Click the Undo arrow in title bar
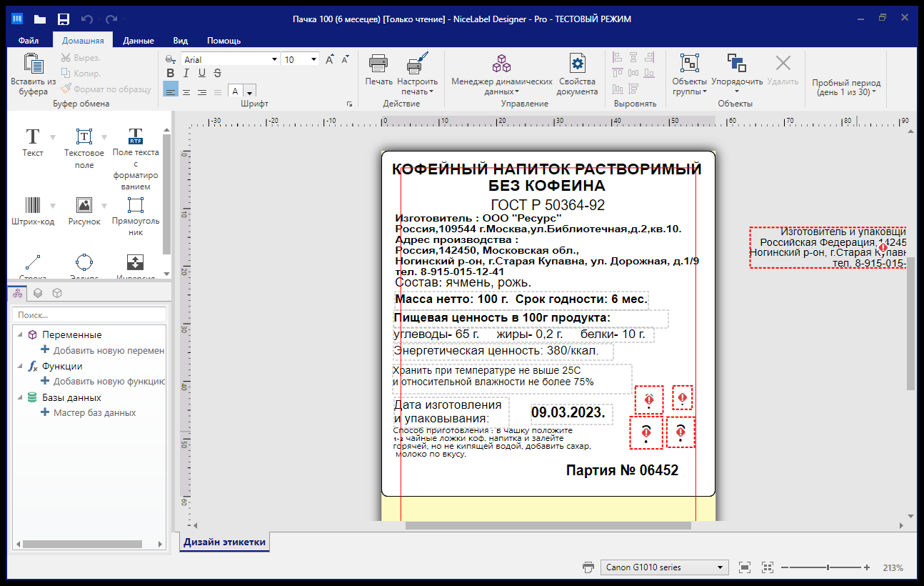 87,19
